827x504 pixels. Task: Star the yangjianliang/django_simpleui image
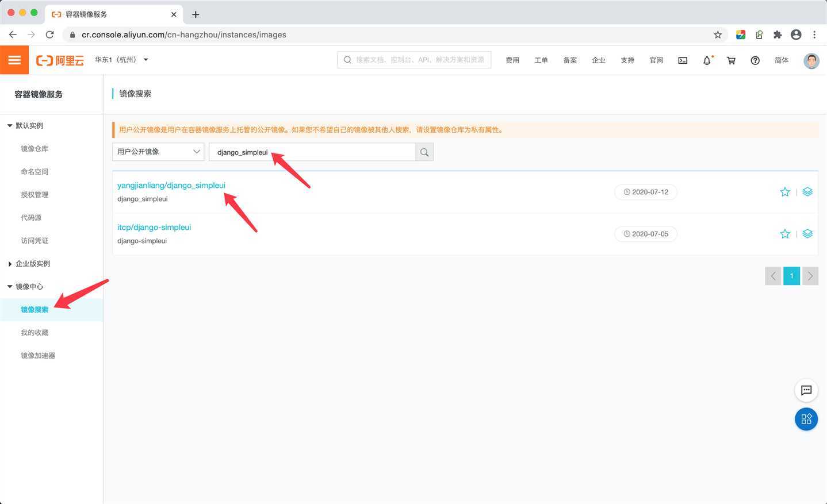click(785, 192)
